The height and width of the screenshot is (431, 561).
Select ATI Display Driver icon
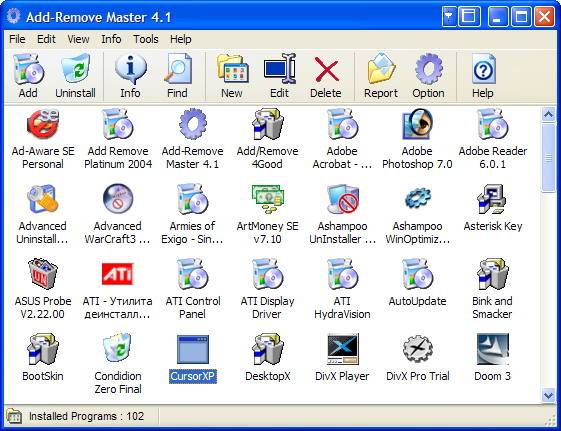268,274
